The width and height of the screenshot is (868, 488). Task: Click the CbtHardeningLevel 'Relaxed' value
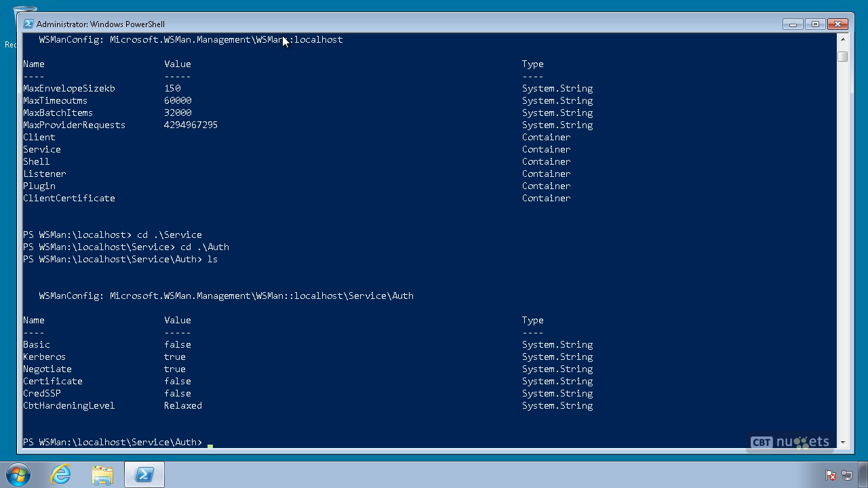click(182, 405)
